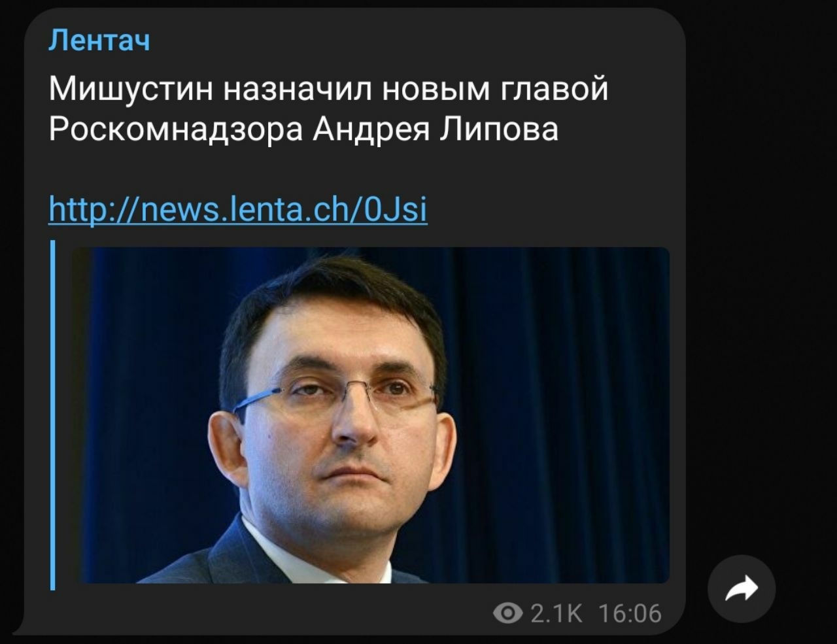837x644 pixels.
Task: Select the headline starting with Мишустин назначил
Action: click(328, 109)
